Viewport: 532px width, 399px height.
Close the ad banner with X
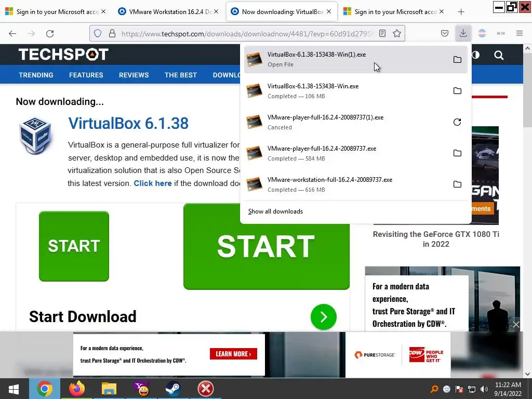pyautogui.click(x=516, y=324)
